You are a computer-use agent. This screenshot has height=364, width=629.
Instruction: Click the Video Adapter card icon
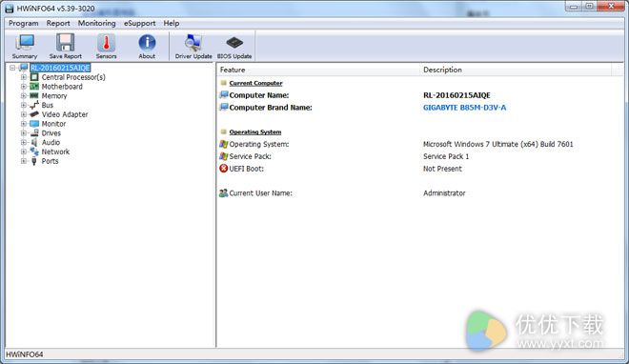click(34, 114)
